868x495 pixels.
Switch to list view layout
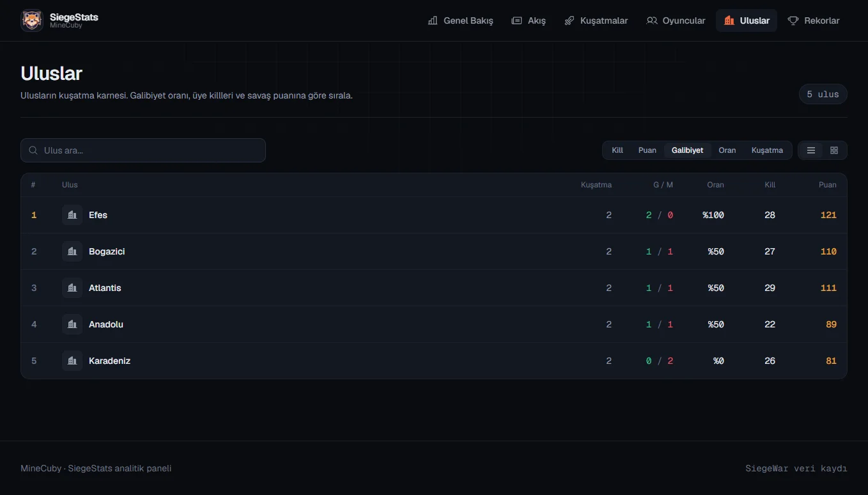pos(811,150)
